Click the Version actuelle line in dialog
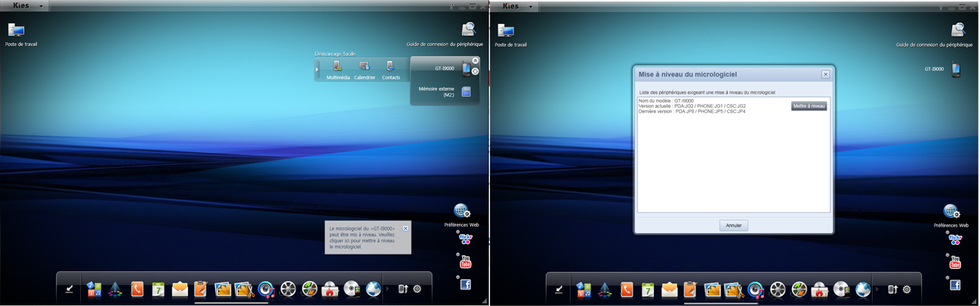The height and width of the screenshot is (306, 980). click(x=692, y=106)
